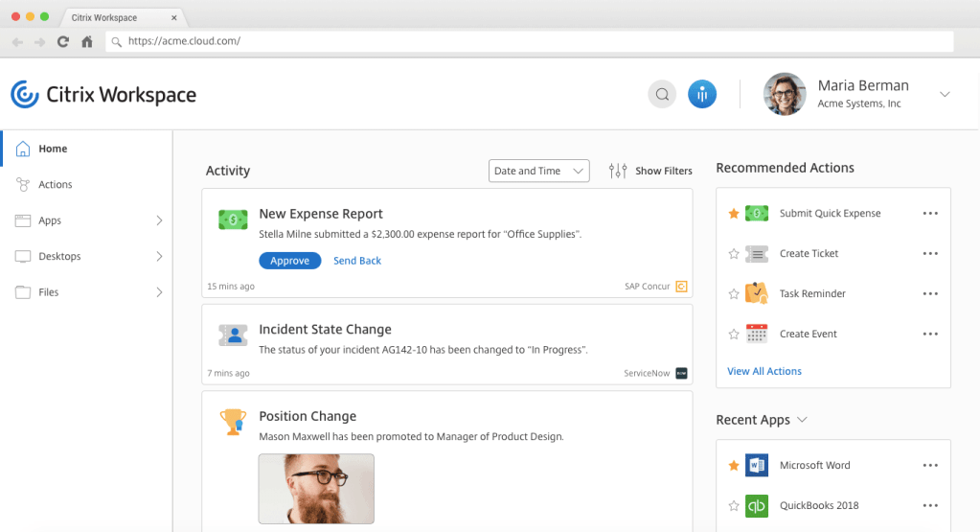
Task: Unfavorite Submit Quick Expense star
Action: tap(734, 214)
